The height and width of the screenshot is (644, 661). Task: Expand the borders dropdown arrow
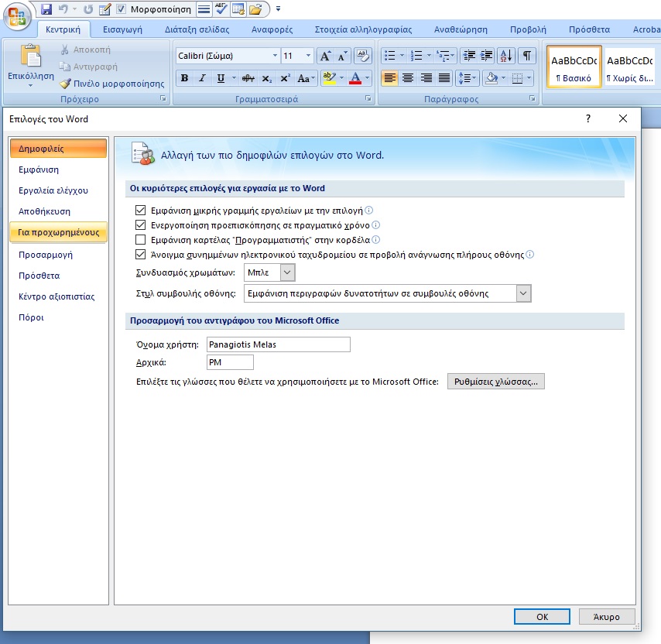click(529, 78)
